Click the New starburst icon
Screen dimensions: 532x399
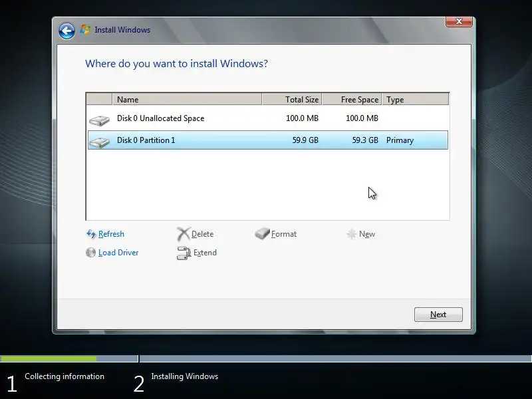351,234
